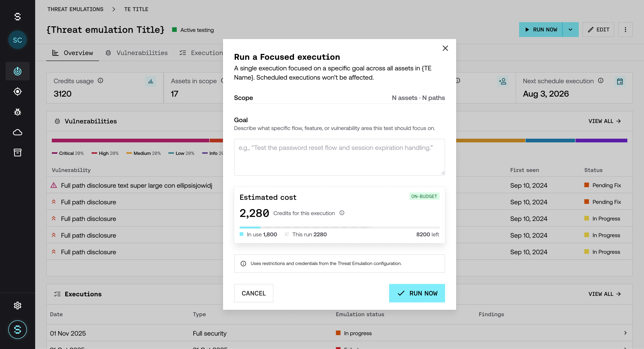Click the TE TITLE breadcrumb
The width and height of the screenshot is (644, 349).
click(x=136, y=9)
